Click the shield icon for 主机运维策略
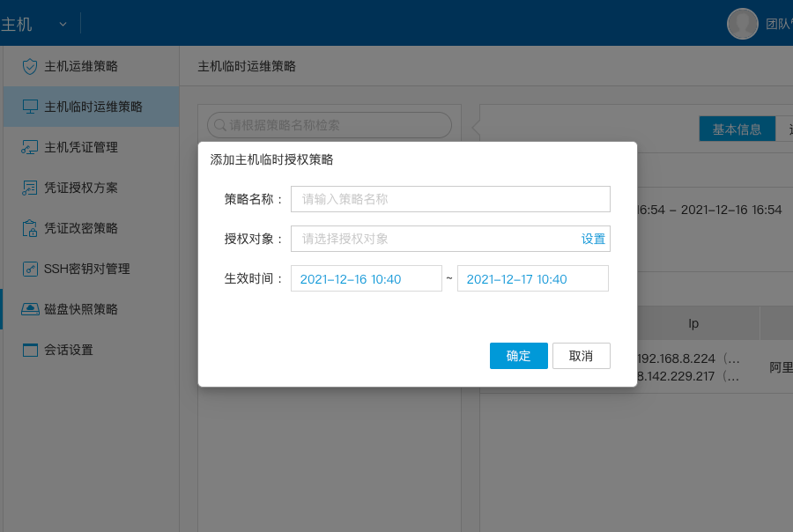 coord(30,66)
